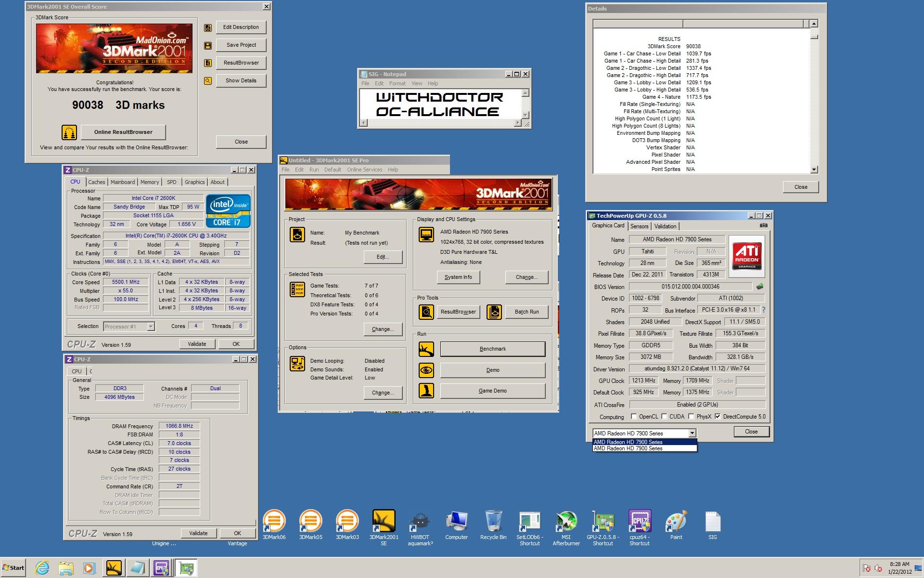Open the SIG text file icon
Image resolution: width=924 pixels, height=578 pixels.
click(x=713, y=525)
